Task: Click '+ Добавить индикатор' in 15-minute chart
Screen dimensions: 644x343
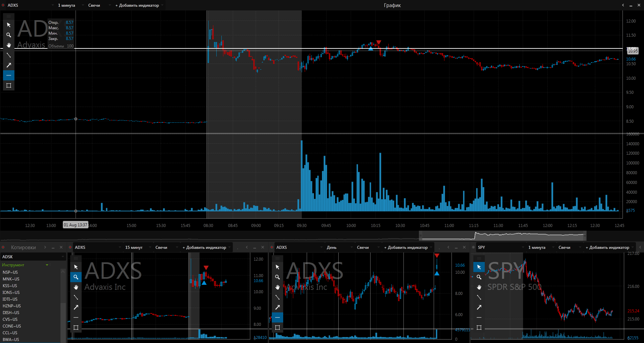Action: [x=206, y=247]
